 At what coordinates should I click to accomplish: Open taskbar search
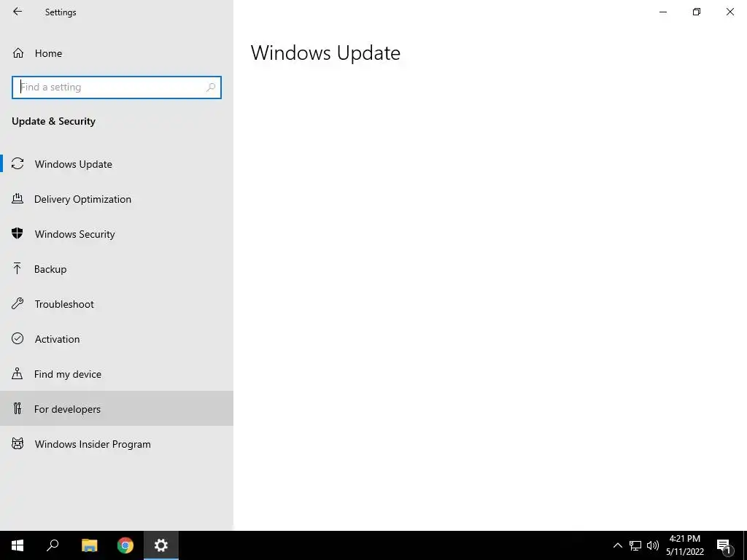53,545
